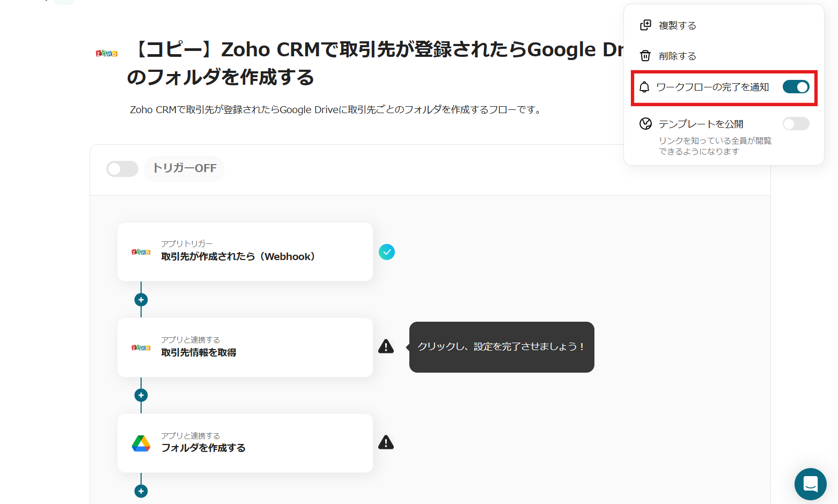The image size is (838, 504).
Task: Toggle ワークフローの完了を通知 switch off
Action: point(796,87)
